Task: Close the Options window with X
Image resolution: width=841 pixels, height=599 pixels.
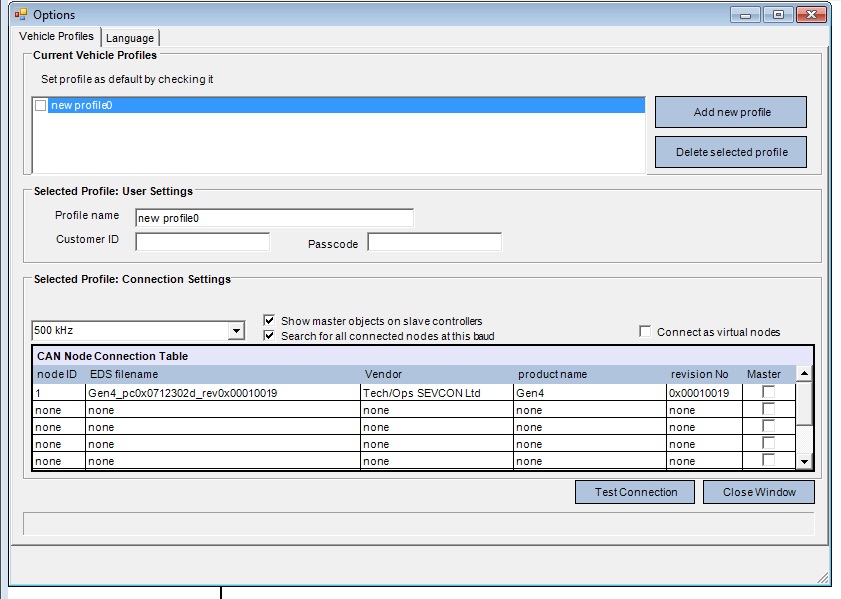Action: pyautogui.click(x=811, y=15)
